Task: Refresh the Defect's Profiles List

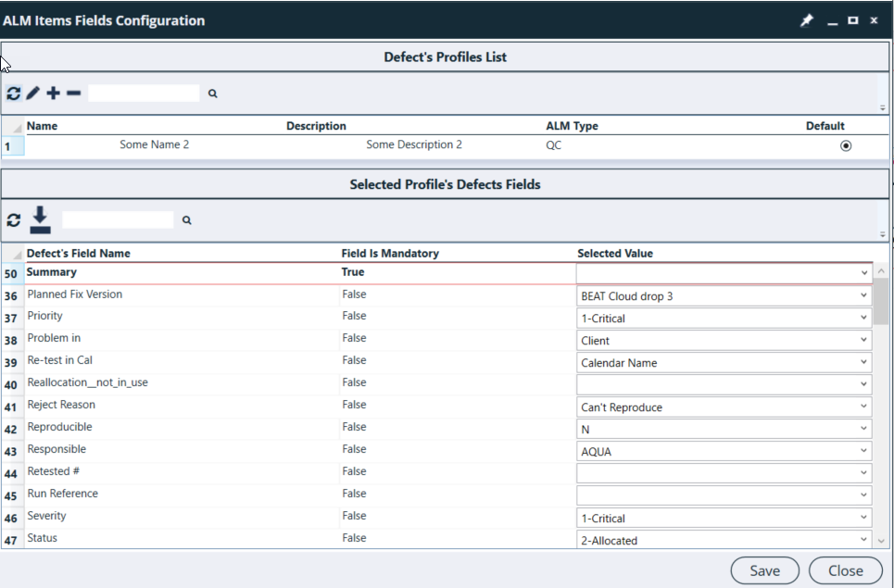Action: [13, 94]
